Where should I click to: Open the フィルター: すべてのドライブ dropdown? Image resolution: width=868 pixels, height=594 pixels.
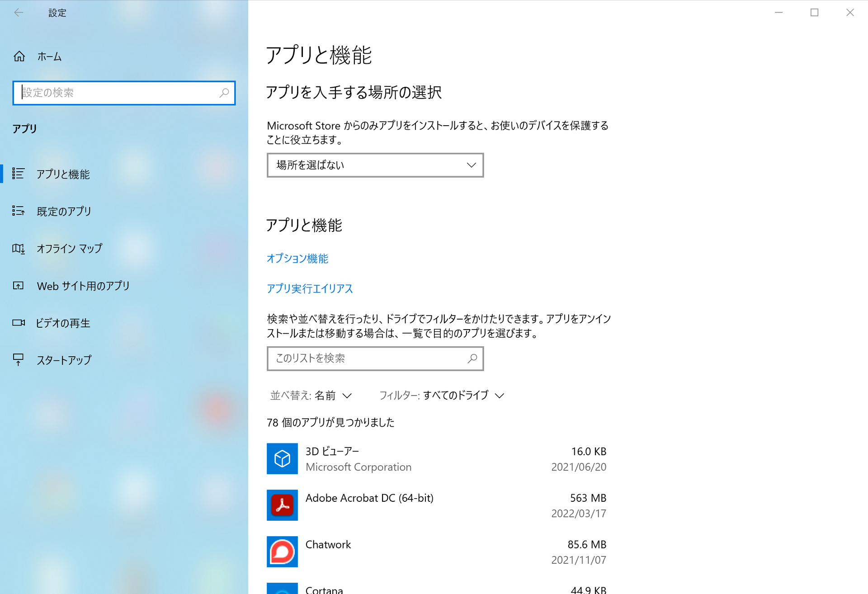(x=441, y=396)
